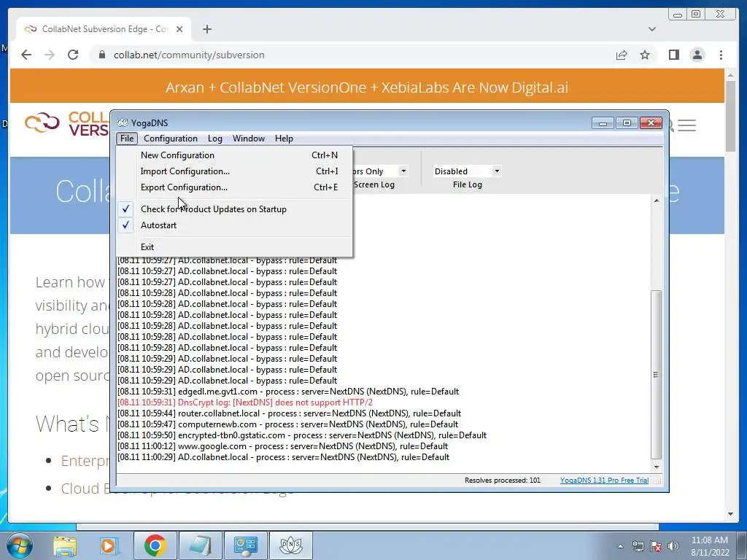The height and width of the screenshot is (560, 747).
Task: Bookmark this page with the star icon
Action: tap(645, 55)
